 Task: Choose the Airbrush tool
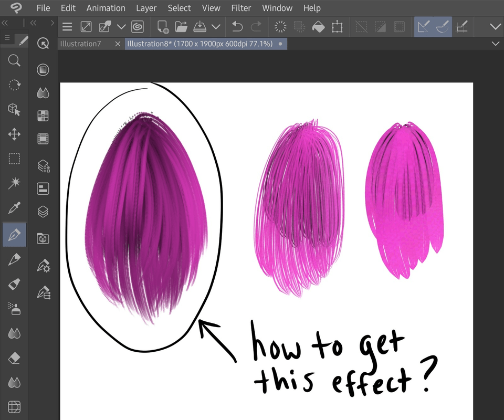14,309
